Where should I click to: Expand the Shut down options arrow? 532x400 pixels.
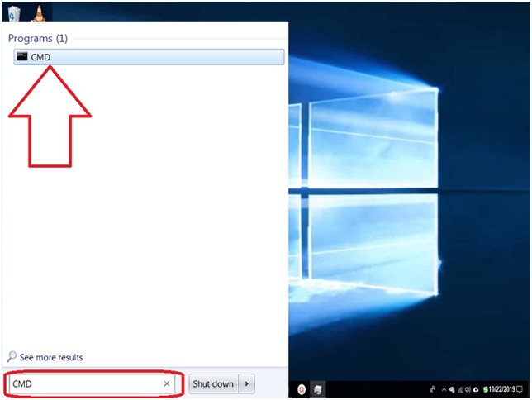click(247, 384)
